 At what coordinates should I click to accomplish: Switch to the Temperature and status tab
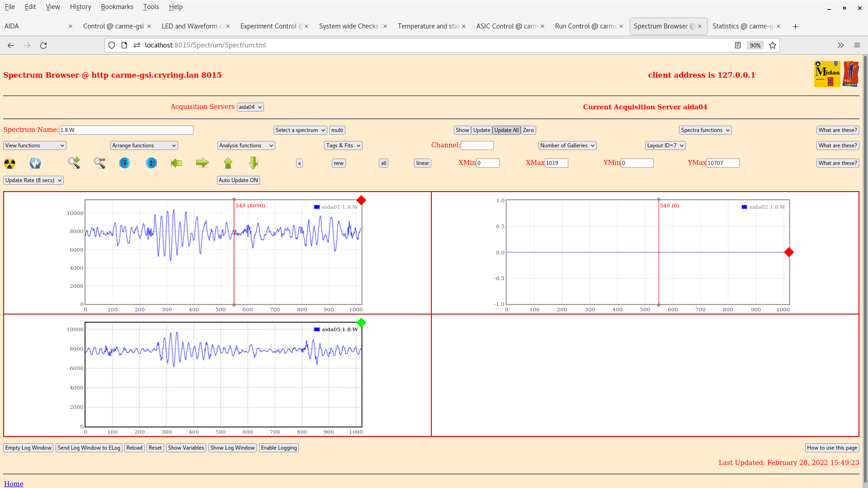(429, 26)
